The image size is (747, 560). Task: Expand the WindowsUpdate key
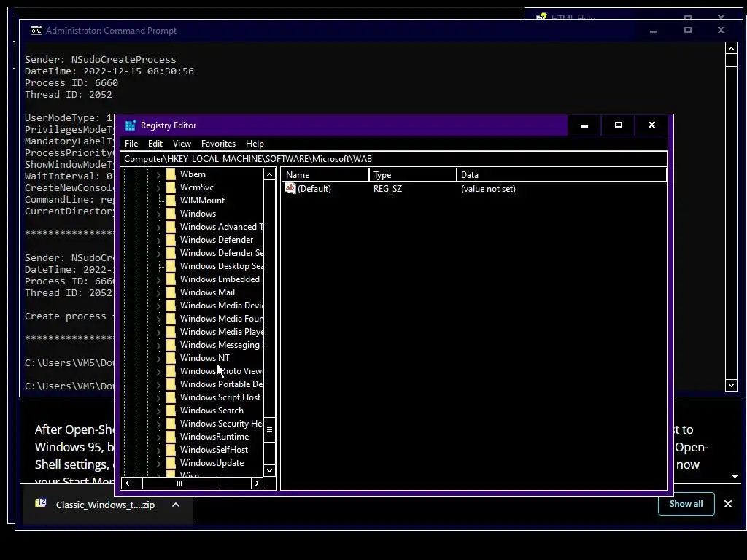coord(158,463)
